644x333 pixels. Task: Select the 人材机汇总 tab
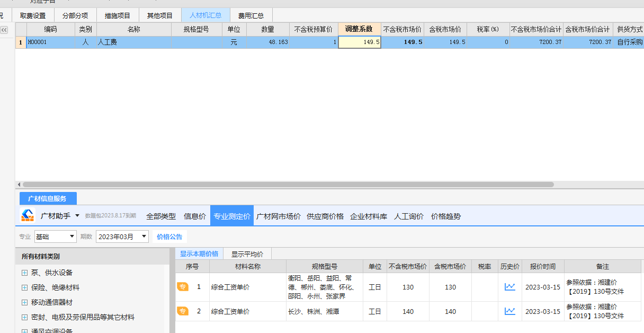[x=205, y=15]
